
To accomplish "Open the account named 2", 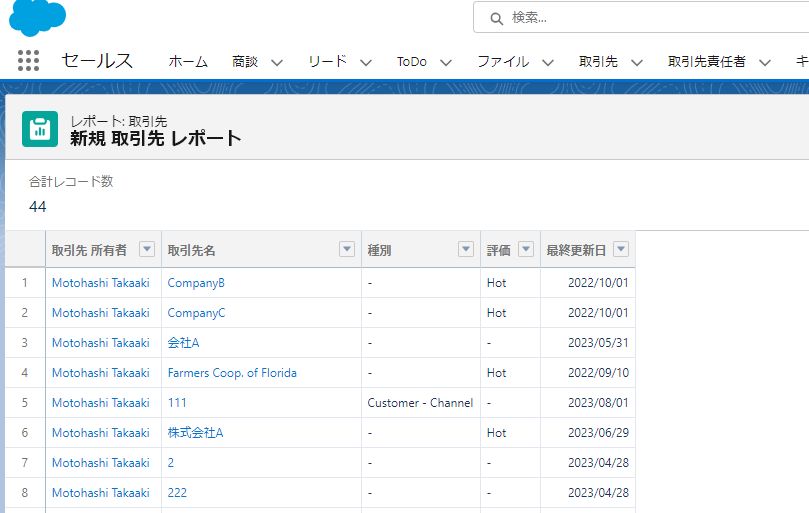I will pyautogui.click(x=171, y=462).
